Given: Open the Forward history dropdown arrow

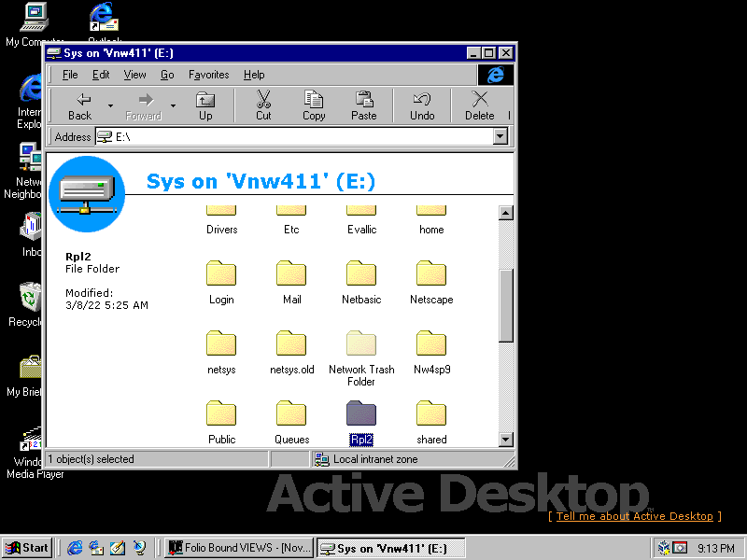Looking at the screenshot, I should [x=173, y=105].
